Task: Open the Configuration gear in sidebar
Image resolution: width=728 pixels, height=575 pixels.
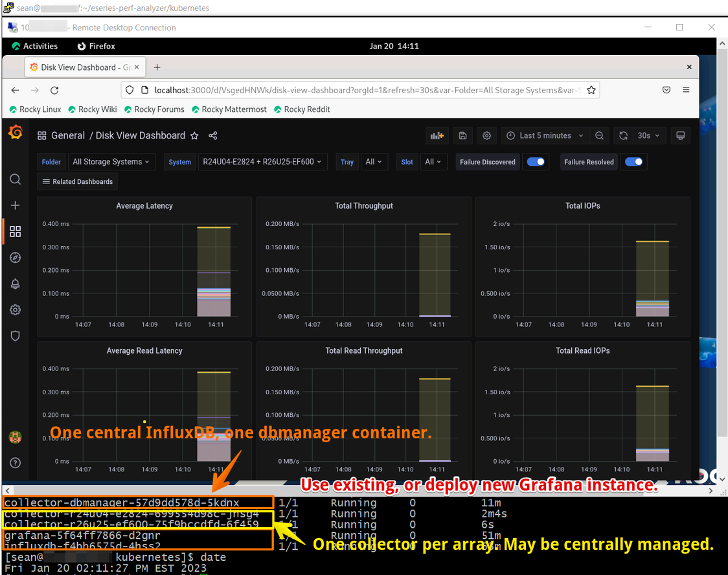Action: 16,310
